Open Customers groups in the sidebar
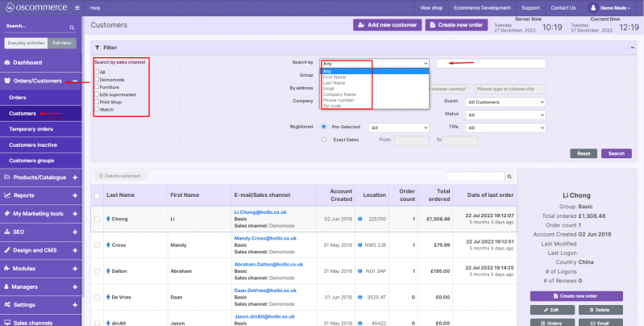Screen dimensions: 644x326 (31, 160)
